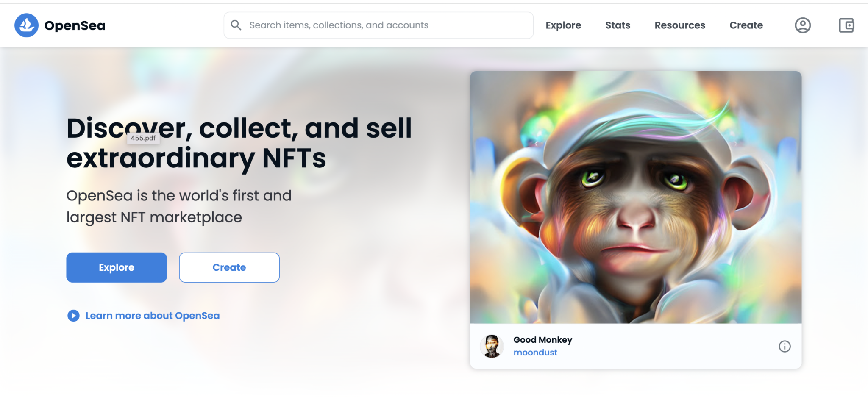Viewport: 868px width, 397px height.
Task: Click the OpenSea wordmark text
Action: (x=75, y=25)
